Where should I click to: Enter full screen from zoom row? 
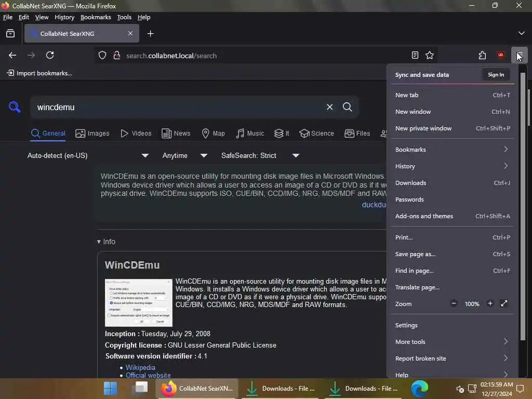click(x=504, y=303)
